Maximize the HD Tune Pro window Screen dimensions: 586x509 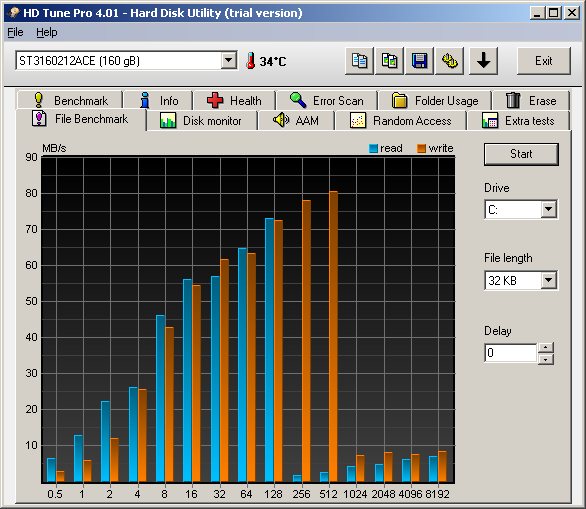554,13
